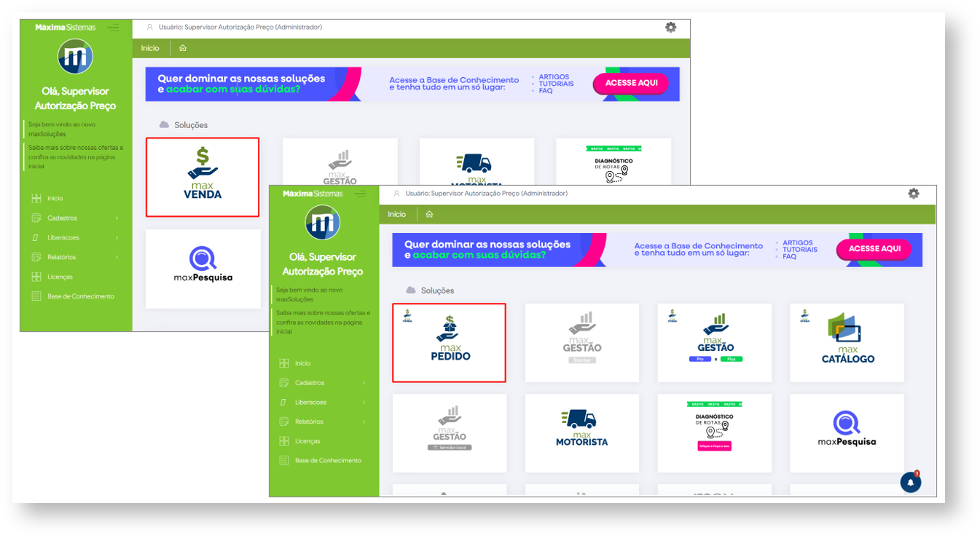Viewport: 980px width, 538px height.
Task: Open settings gear in the front window
Action: [914, 194]
